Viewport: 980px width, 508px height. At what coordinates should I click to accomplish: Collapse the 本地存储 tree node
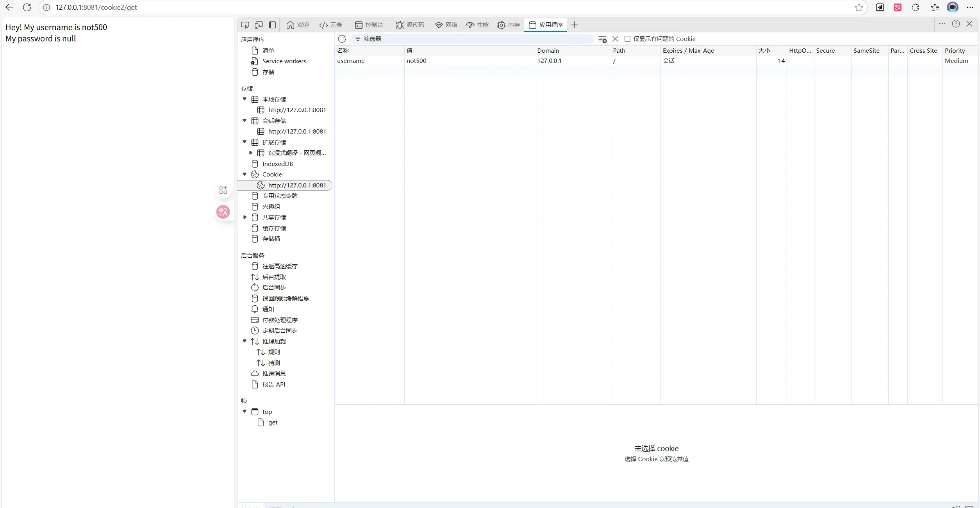click(x=245, y=99)
